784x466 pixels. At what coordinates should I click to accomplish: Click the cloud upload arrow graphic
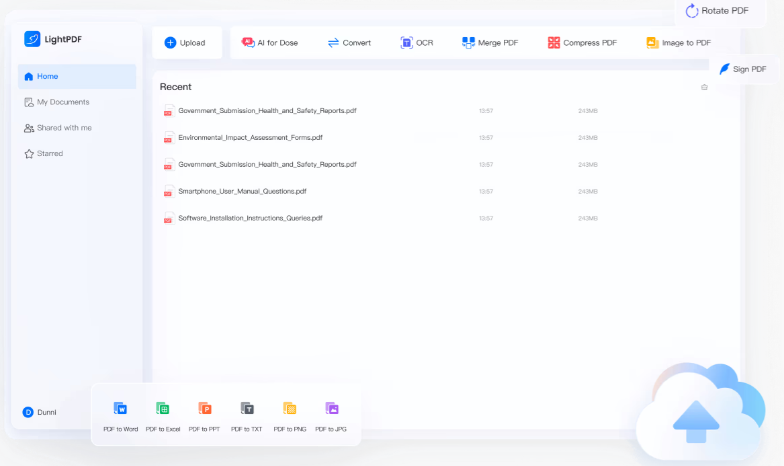(696, 422)
